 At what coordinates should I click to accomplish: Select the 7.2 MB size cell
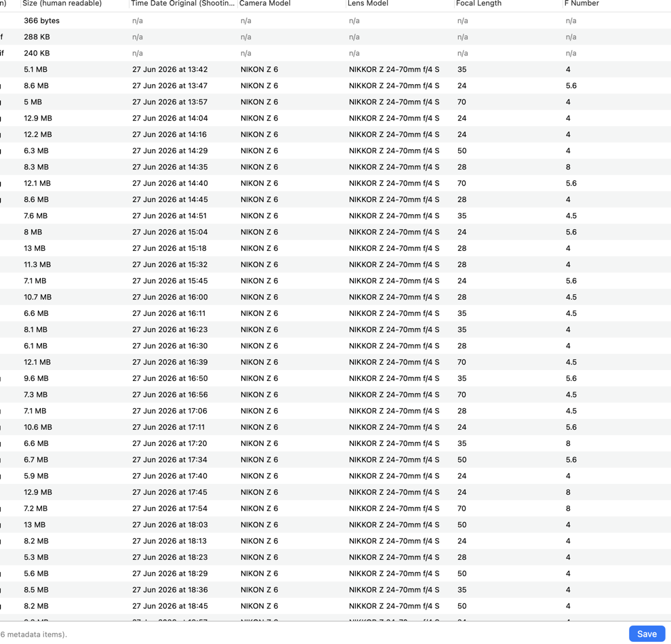click(35, 508)
